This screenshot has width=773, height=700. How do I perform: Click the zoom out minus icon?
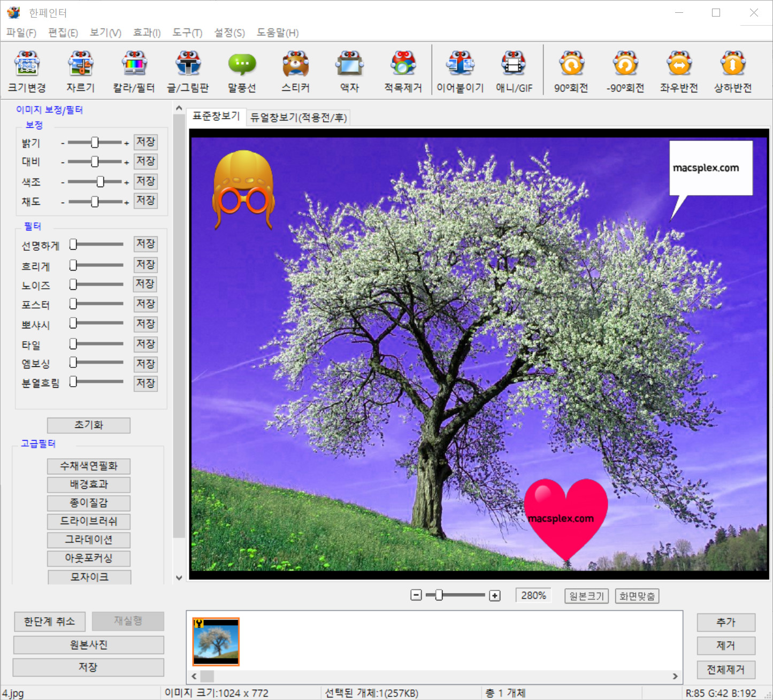tap(416, 595)
